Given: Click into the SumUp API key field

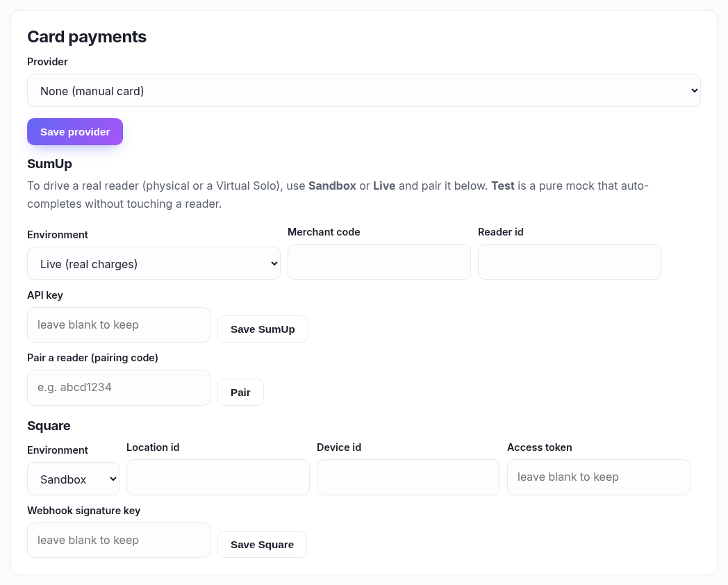Looking at the screenshot, I should click(x=119, y=325).
